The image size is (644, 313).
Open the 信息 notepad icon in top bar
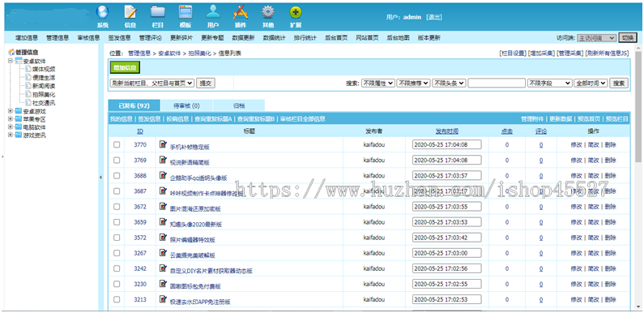[130, 13]
